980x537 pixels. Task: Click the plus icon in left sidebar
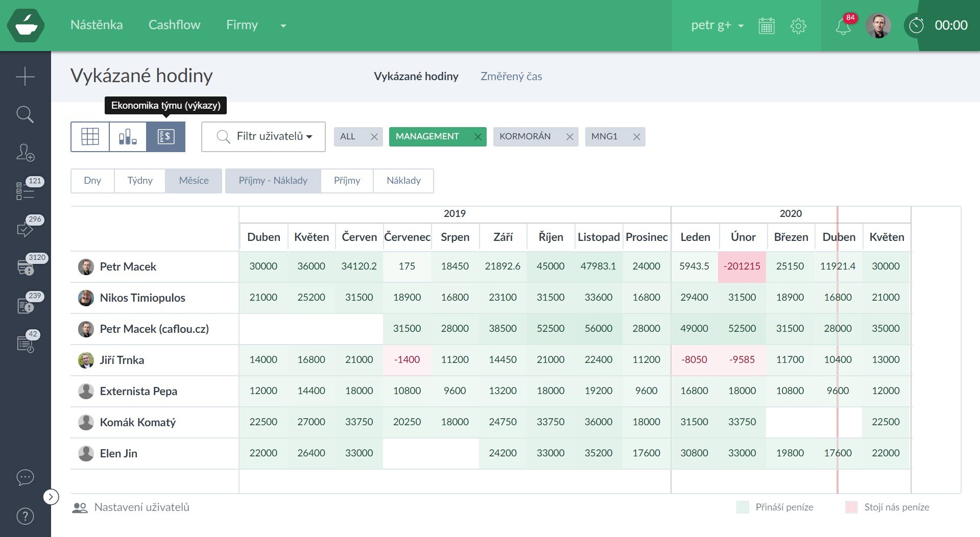25,77
